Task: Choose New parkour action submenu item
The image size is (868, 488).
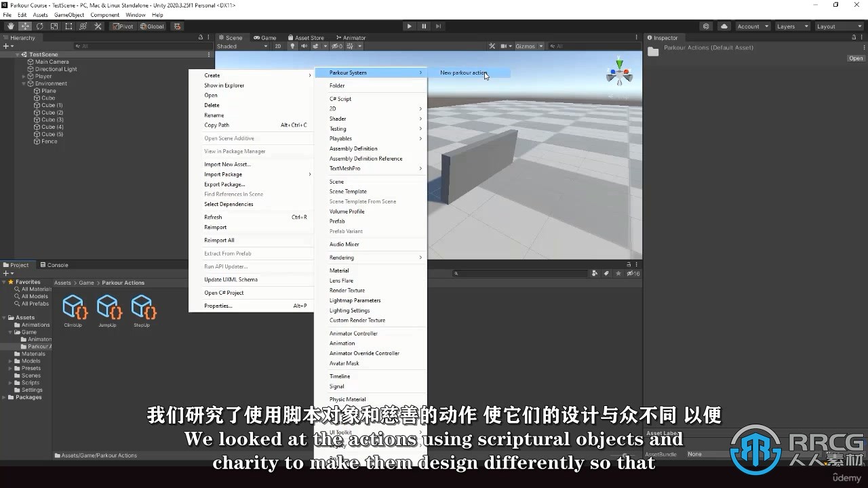Action: 469,73
